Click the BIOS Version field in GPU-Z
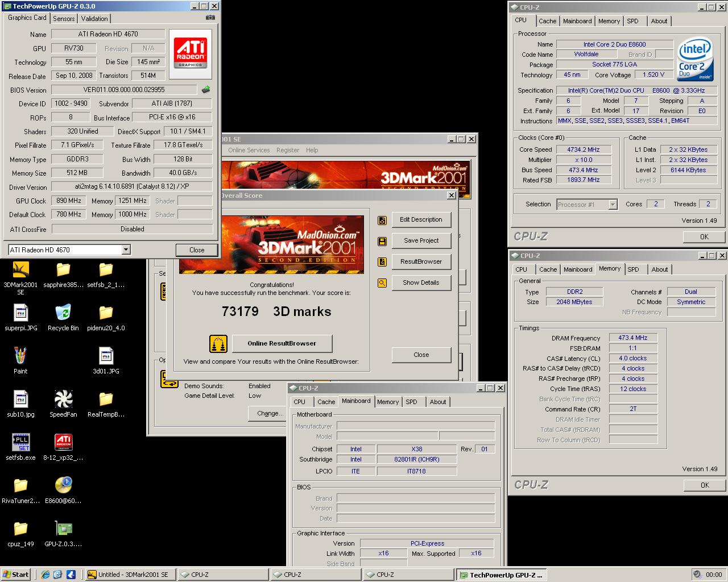The width and height of the screenshot is (728, 582). pyautogui.click(x=124, y=90)
